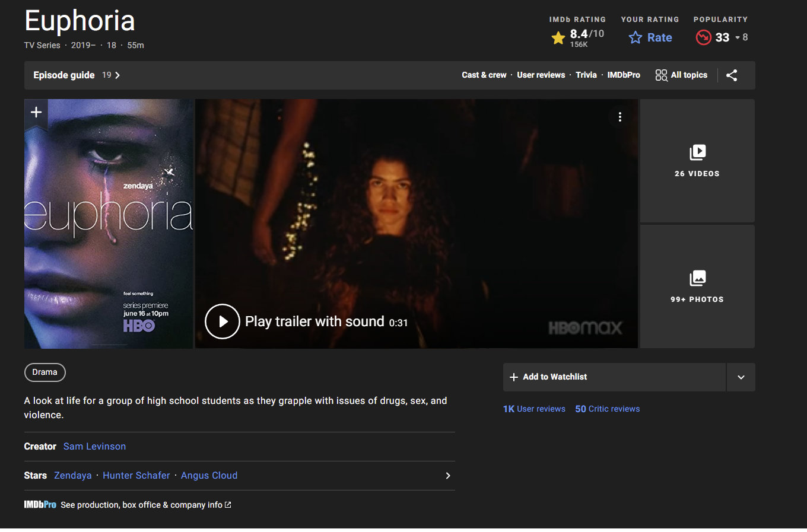This screenshot has height=532, width=807.
Task: Click the plus icon on the Euphoria poster
Action: pos(36,112)
